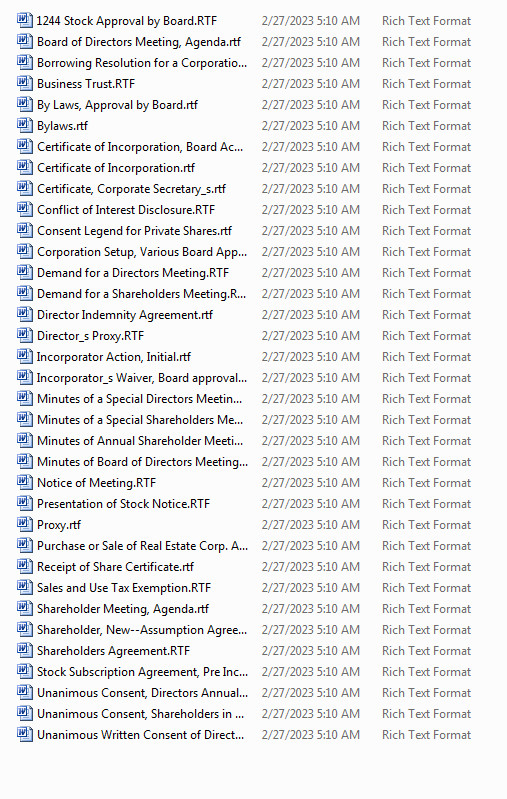
Task: Click the icon of 1244 Stock Approval by Board.RTF
Action: (24, 20)
